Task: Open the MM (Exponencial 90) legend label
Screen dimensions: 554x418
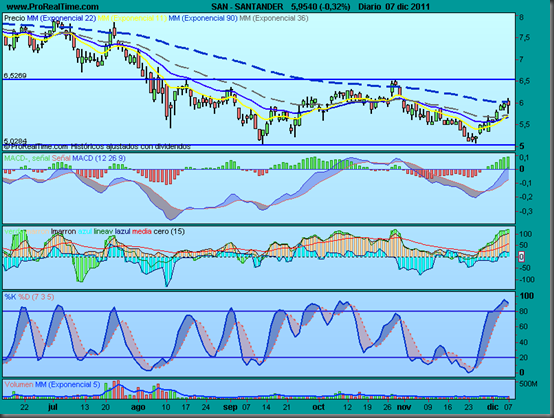Action: tap(203, 18)
